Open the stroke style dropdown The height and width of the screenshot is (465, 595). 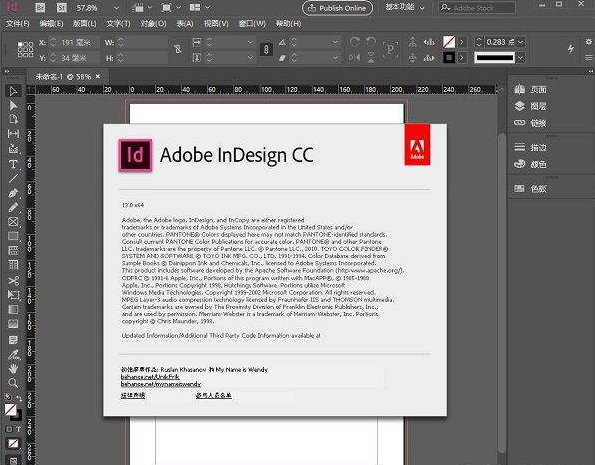pyautogui.click(x=521, y=58)
